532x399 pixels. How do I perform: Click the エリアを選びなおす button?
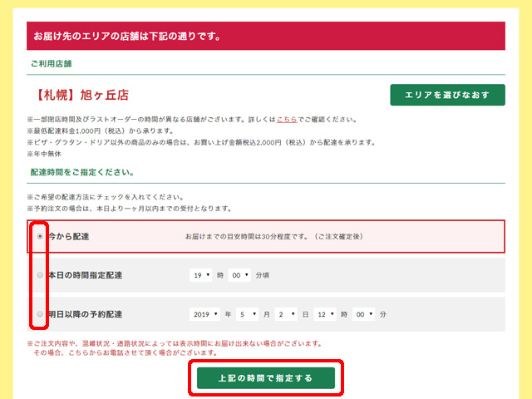[x=447, y=95]
